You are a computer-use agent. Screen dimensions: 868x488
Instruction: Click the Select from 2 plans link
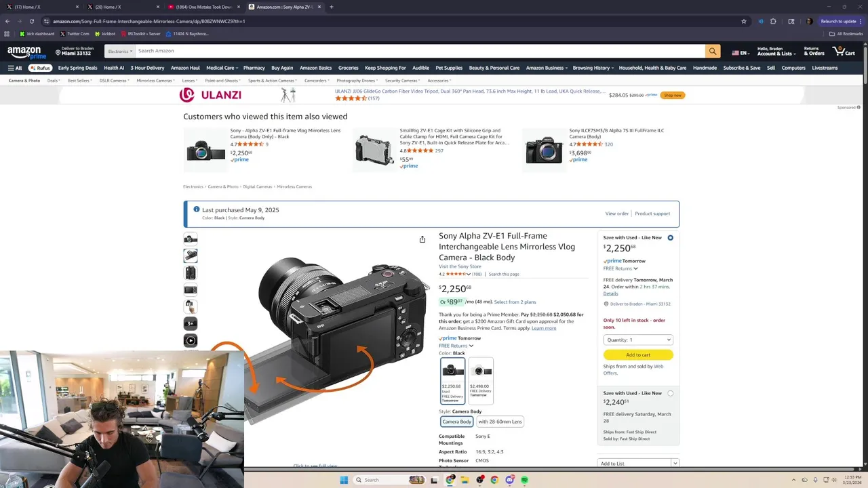click(x=515, y=302)
